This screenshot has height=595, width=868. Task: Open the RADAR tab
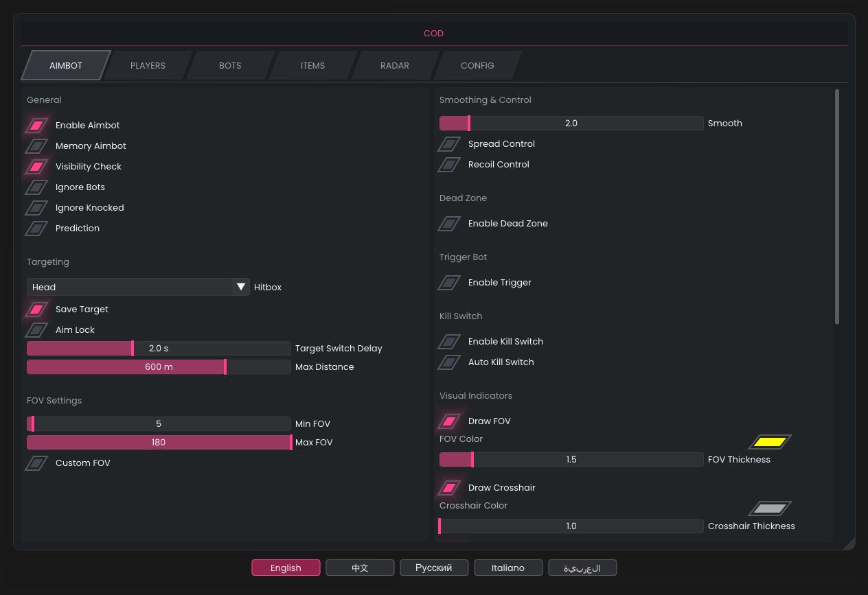pos(394,66)
